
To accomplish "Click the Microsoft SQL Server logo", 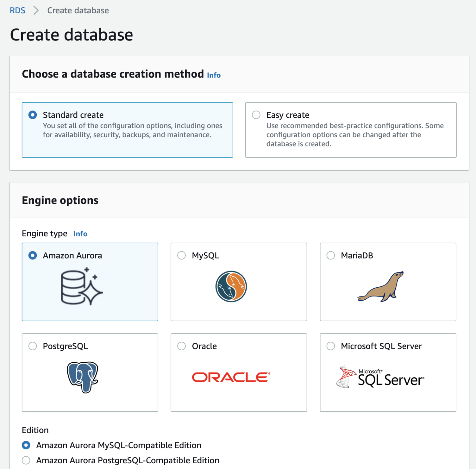I will [380, 377].
